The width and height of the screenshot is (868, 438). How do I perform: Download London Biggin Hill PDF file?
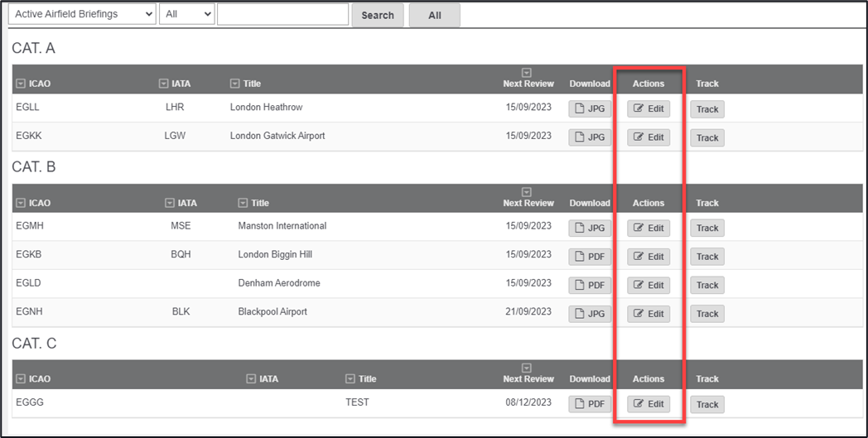pyautogui.click(x=590, y=257)
